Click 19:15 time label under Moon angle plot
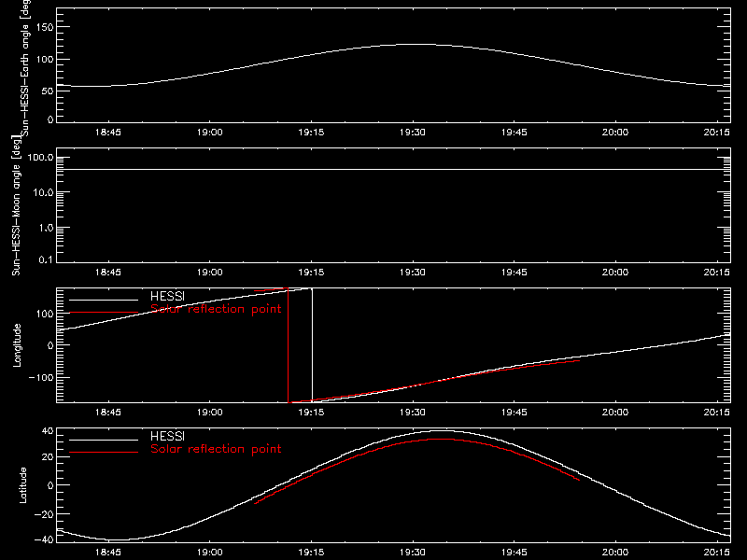The width and height of the screenshot is (747, 560). pos(311,273)
